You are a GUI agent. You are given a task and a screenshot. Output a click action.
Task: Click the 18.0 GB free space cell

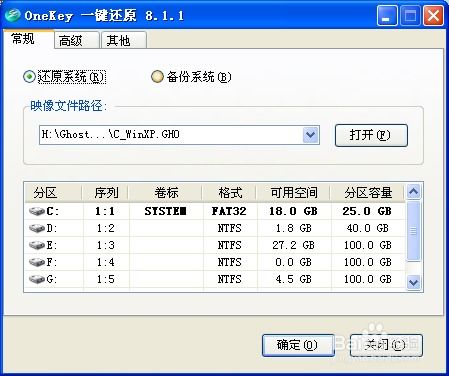[293, 211]
